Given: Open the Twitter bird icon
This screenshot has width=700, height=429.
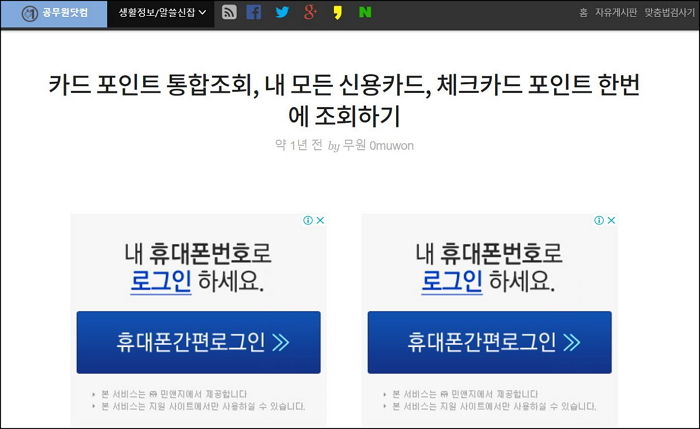Looking at the screenshot, I should [282, 12].
